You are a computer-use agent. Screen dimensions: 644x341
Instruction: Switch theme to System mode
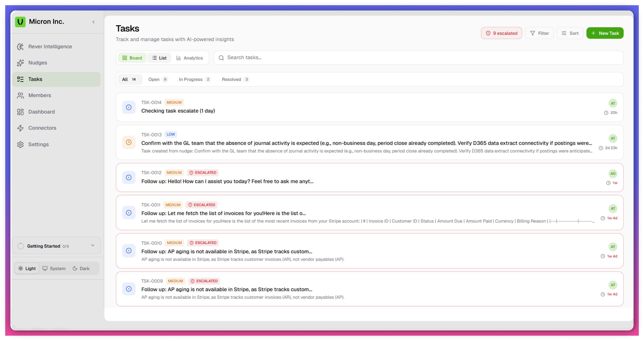pyautogui.click(x=54, y=269)
